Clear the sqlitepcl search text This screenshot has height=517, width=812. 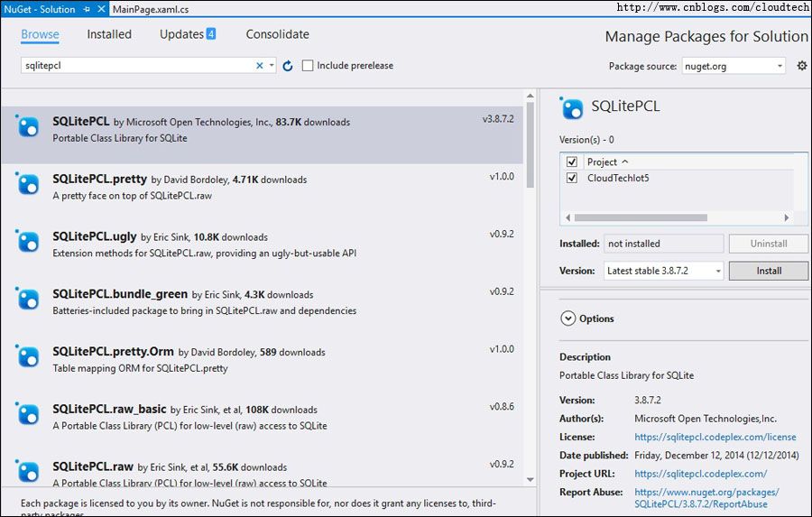click(x=260, y=66)
